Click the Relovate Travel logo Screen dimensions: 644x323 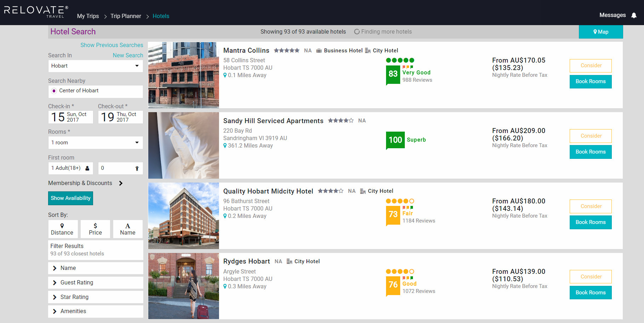36,11
